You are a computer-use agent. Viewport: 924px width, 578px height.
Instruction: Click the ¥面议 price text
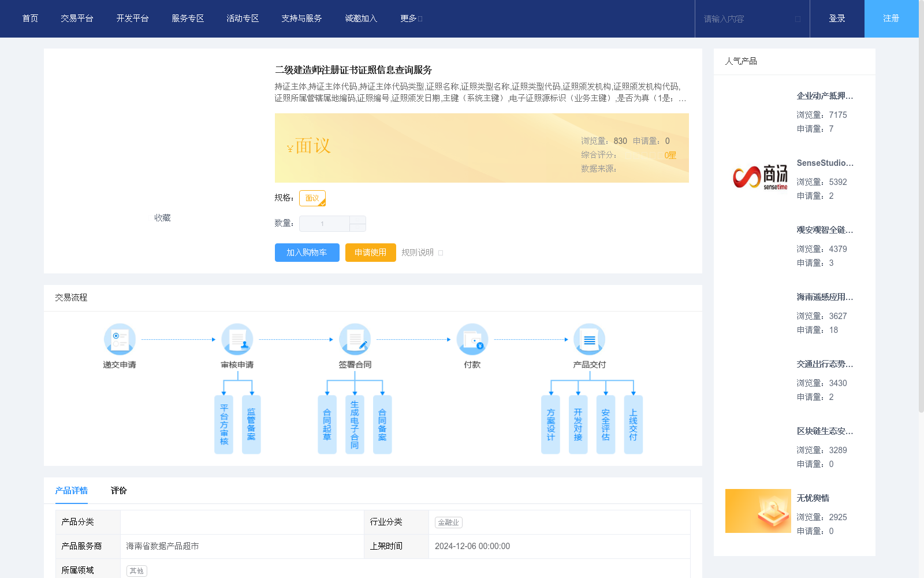click(x=309, y=146)
